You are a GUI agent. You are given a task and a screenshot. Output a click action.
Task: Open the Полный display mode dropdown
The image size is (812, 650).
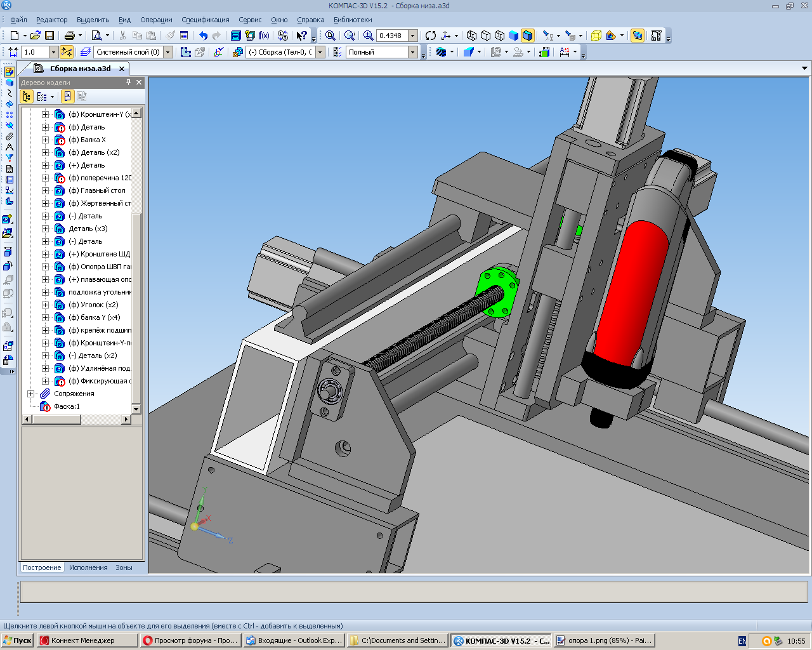413,52
